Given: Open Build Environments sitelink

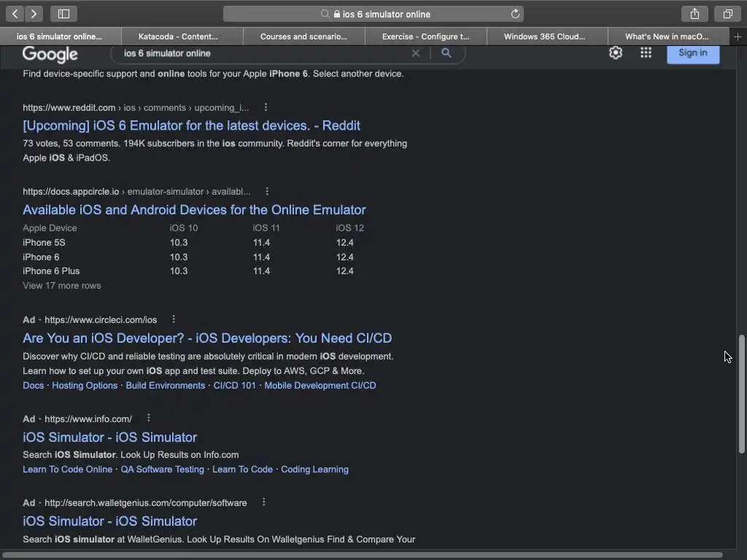Looking at the screenshot, I should tap(166, 386).
